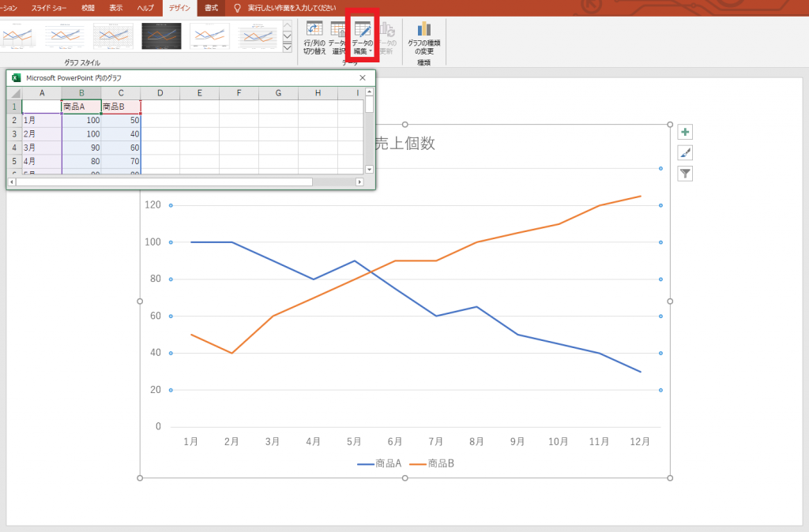Click column D header in spreadsheet
Screen dimensions: 809x532
[160, 93]
